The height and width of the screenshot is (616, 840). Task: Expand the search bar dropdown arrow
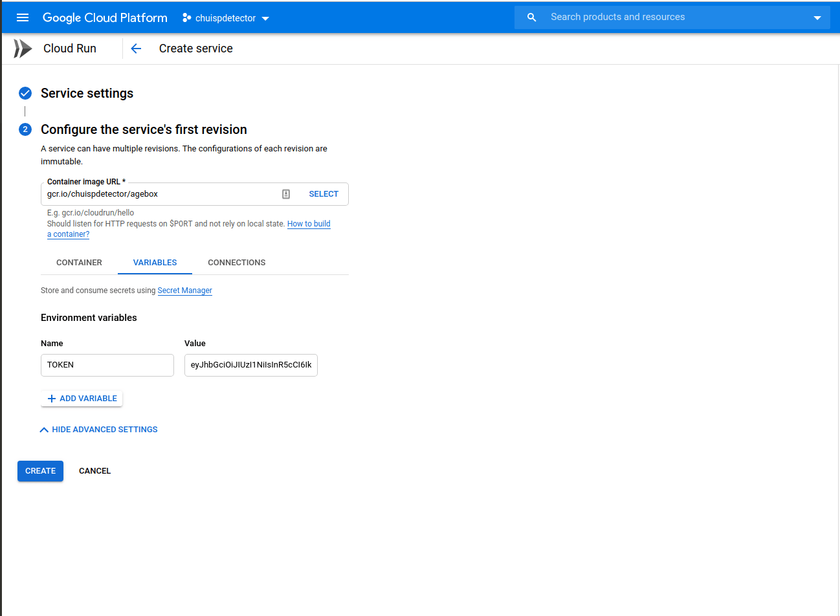pos(817,18)
